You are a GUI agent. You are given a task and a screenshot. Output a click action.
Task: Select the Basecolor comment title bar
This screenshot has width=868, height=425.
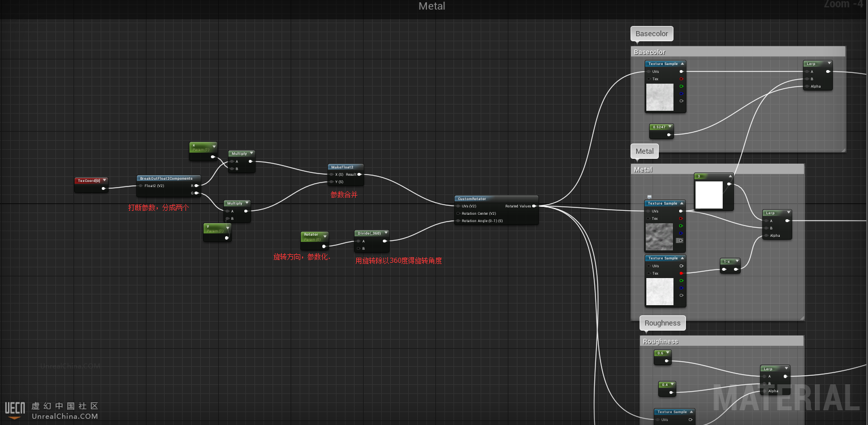738,51
